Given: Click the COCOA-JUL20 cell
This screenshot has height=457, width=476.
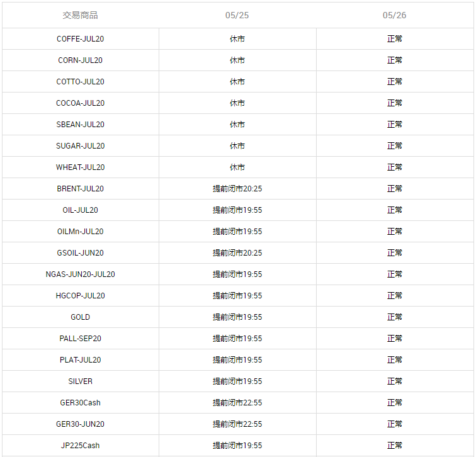Looking at the screenshot, I should click(x=80, y=103).
